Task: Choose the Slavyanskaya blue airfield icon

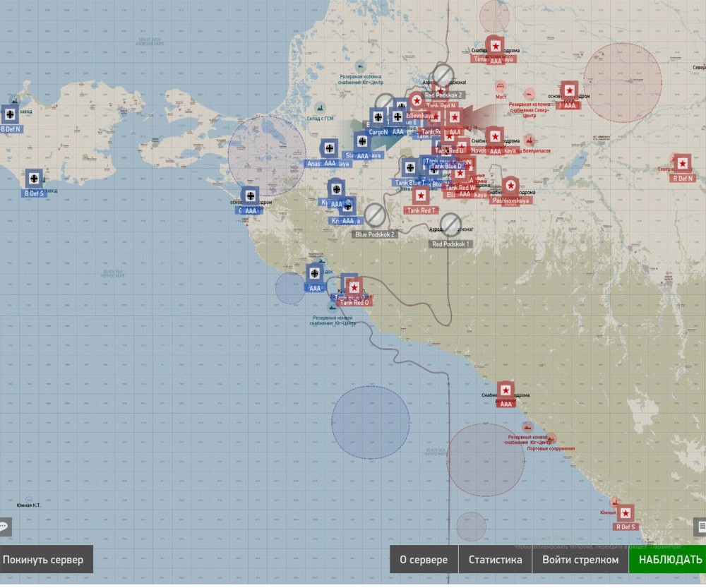Action: pos(362,141)
